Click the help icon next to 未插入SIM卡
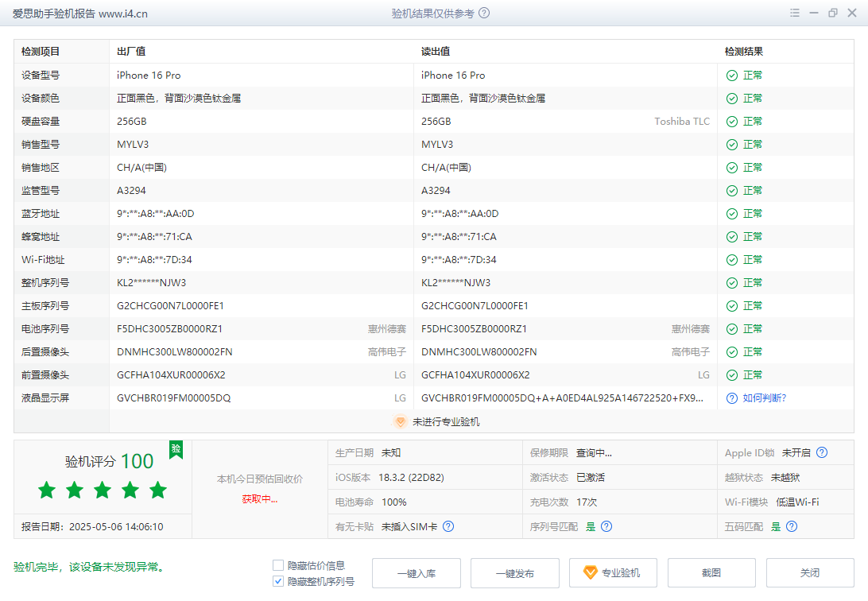Image resolution: width=868 pixels, height=601 pixels. pyautogui.click(x=448, y=526)
